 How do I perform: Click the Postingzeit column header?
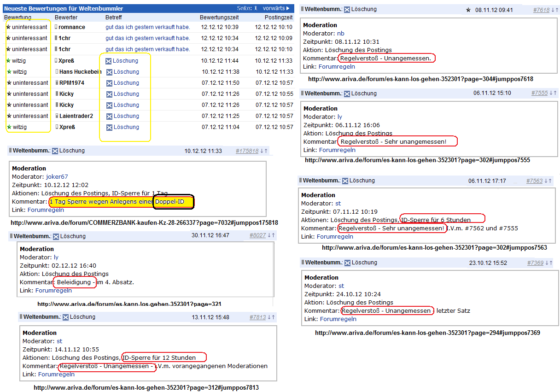[x=279, y=17]
